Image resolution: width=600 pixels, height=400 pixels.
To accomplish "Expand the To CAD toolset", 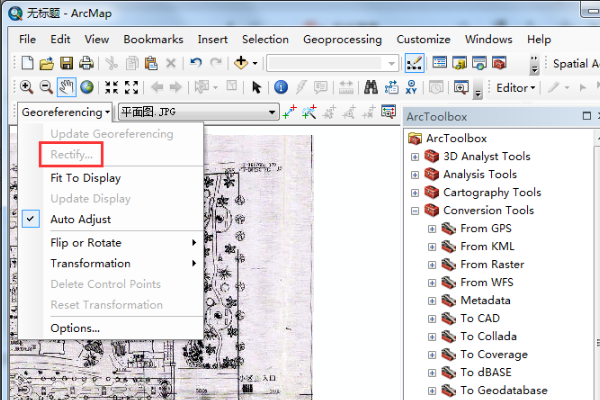I will point(432,318).
